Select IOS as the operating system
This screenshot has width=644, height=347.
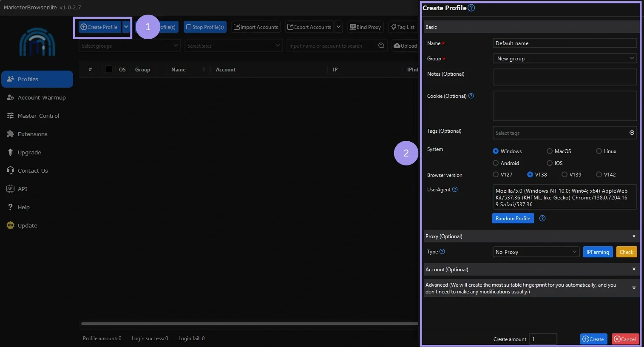pos(549,163)
